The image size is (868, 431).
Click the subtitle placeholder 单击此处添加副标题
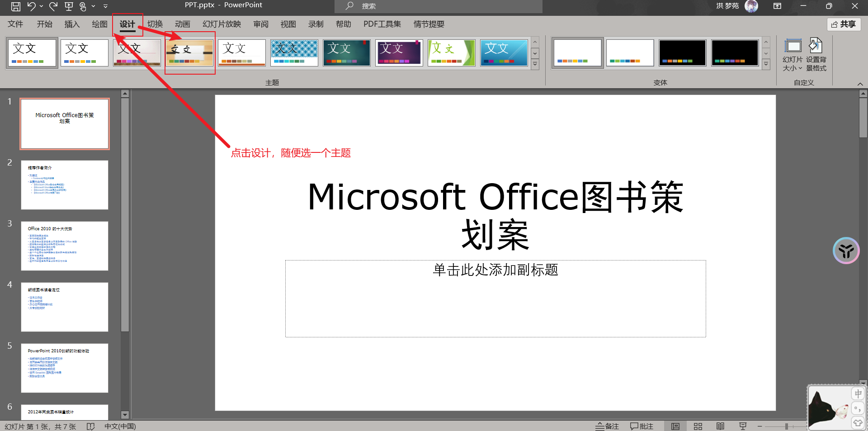pyautogui.click(x=495, y=298)
